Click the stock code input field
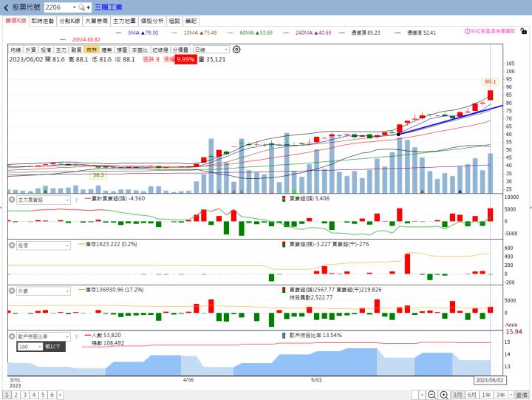Screen dimensions: 532x400 58,7
